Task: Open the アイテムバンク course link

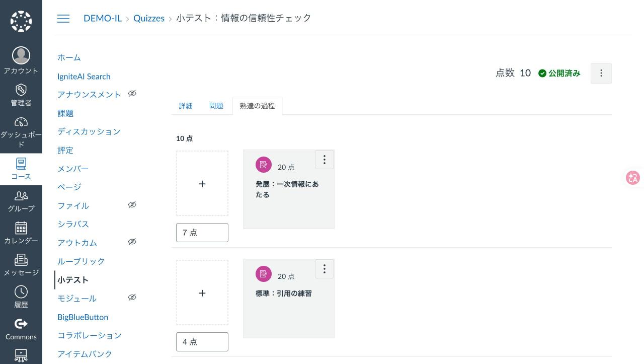Action: point(85,354)
